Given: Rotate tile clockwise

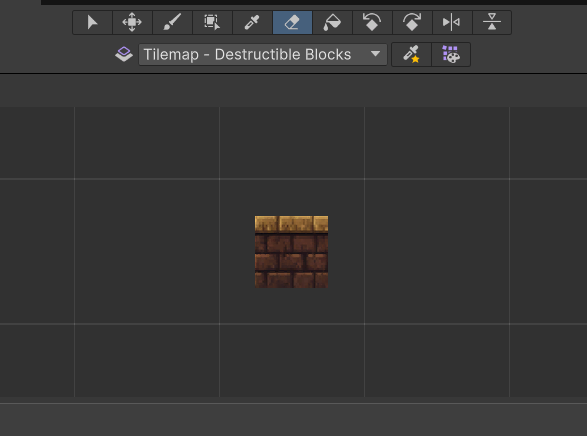Looking at the screenshot, I should coord(412,22).
